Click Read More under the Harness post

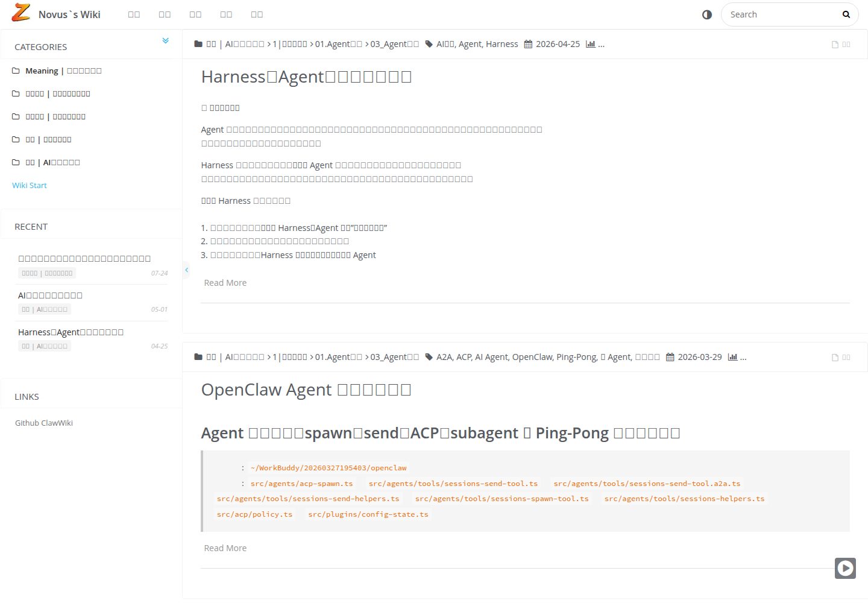pyautogui.click(x=225, y=283)
